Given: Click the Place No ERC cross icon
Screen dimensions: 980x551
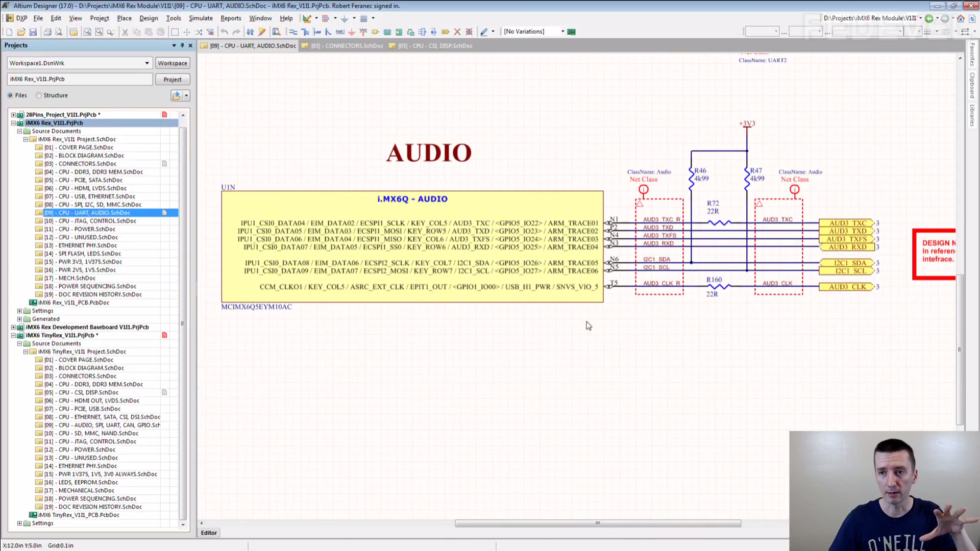Looking at the screenshot, I should click(x=457, y=32).
